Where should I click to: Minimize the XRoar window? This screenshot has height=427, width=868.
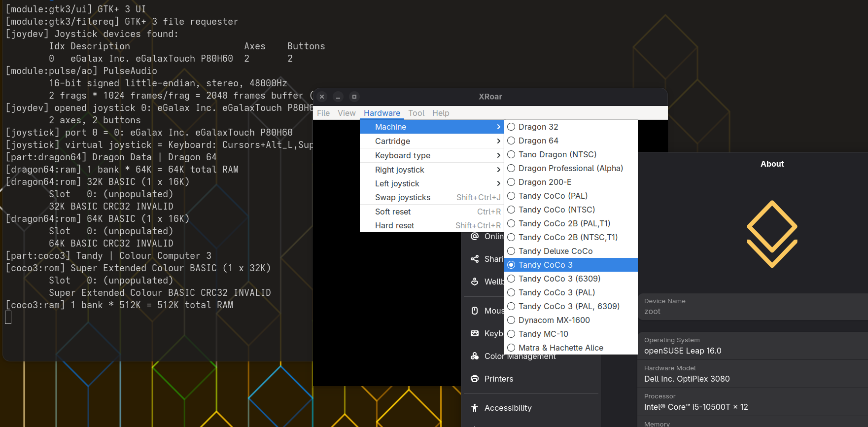click(x=338, y=97)
